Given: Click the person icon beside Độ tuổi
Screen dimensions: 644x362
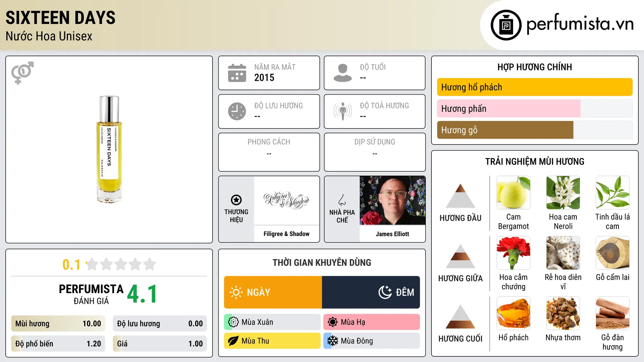Looking at the screenshot, I should point(343,73).
